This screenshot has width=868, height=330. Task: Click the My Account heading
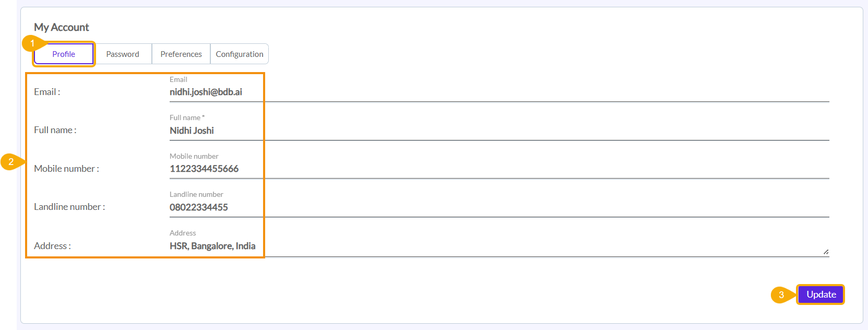point(62,27)
